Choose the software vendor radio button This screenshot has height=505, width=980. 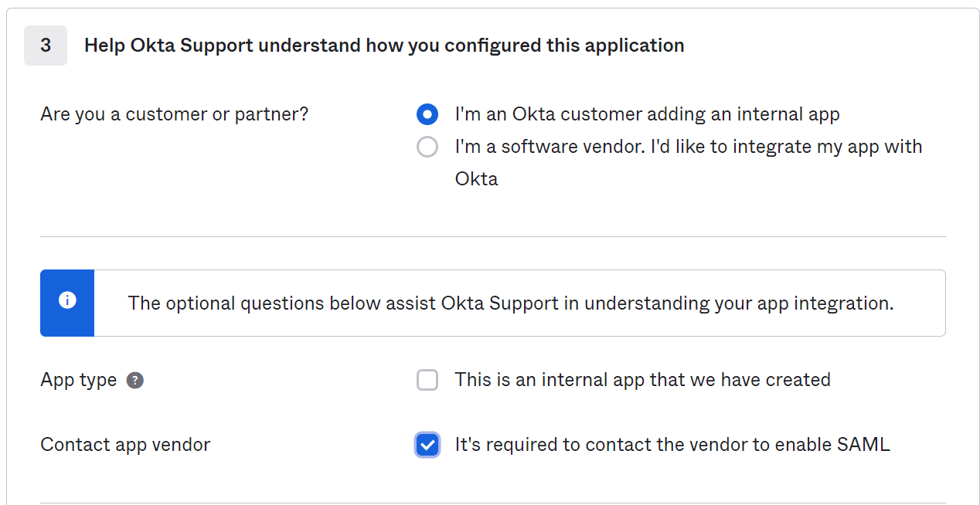427,147
